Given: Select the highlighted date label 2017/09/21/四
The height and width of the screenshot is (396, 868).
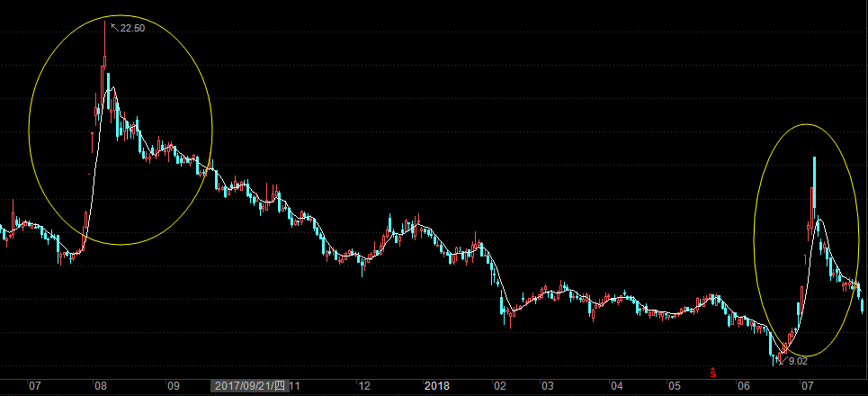Looking at the screenshot, I should coord(250,386).
